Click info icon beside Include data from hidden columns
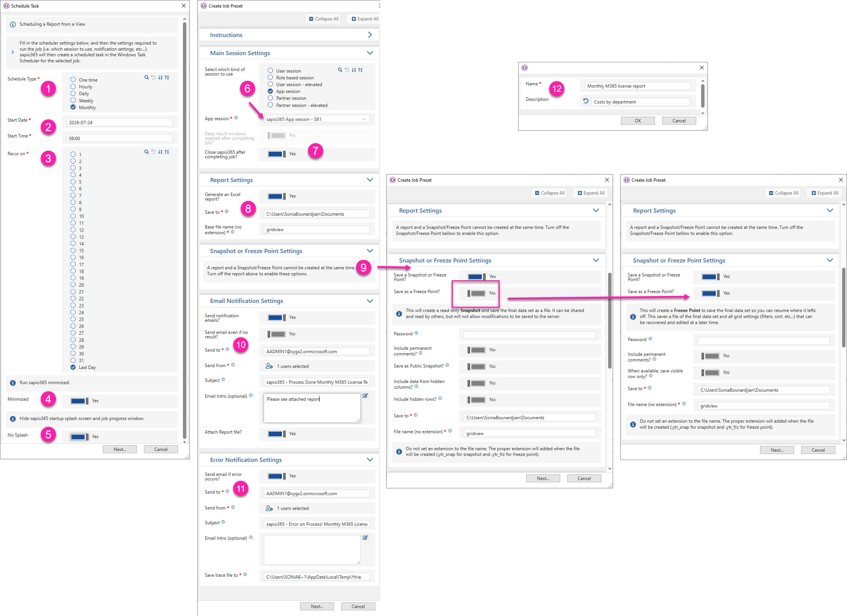The width and height of the screenshot is (847, 616). click(417, 386)
